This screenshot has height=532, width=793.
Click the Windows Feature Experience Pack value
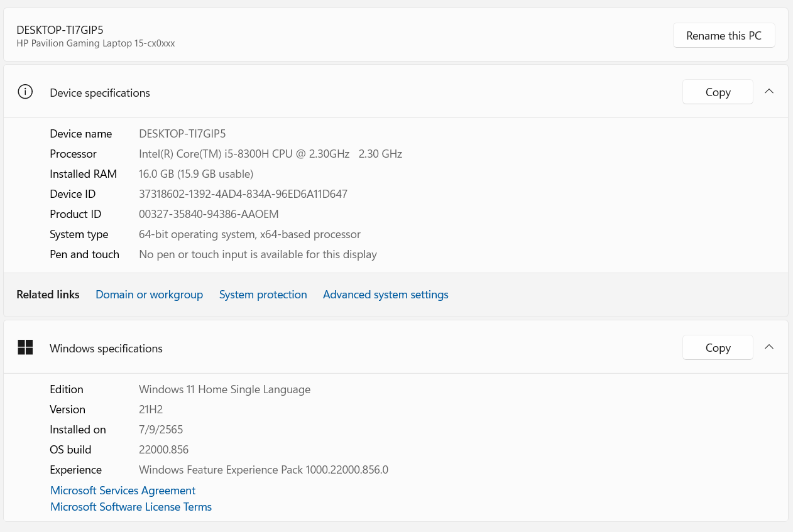pos(263,470)
